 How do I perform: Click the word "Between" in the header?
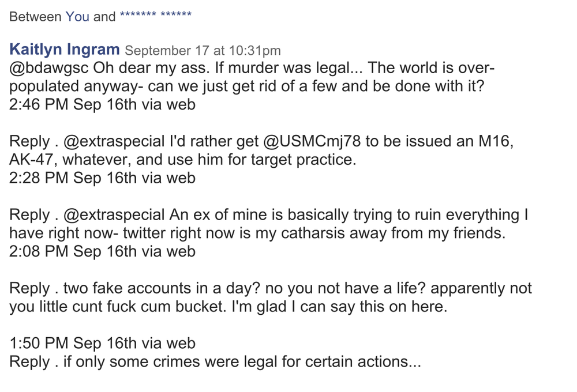[x=35, y=17]
